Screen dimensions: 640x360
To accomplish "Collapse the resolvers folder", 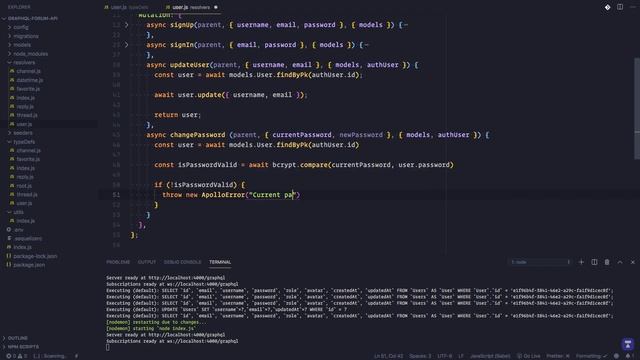I will tap(24, 62).
